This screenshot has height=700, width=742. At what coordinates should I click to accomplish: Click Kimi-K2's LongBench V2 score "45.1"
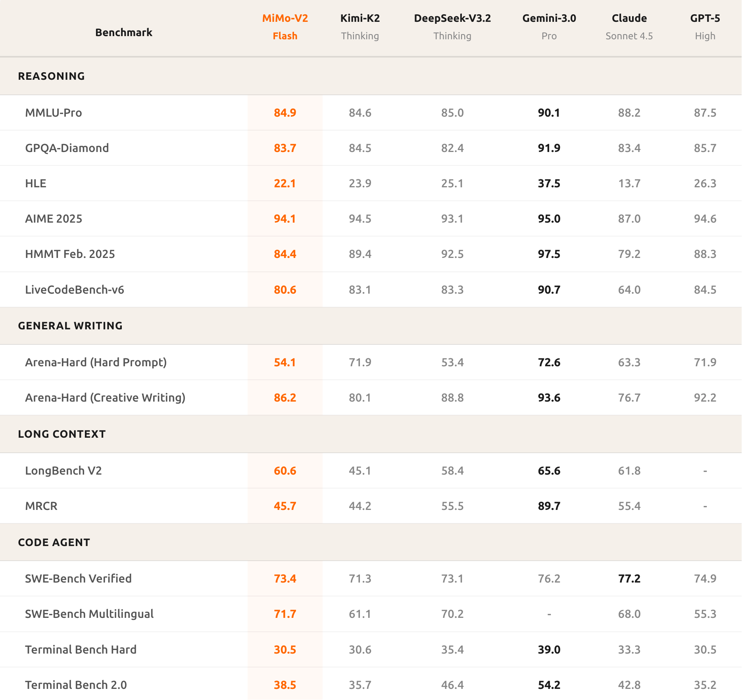point(360,471)
